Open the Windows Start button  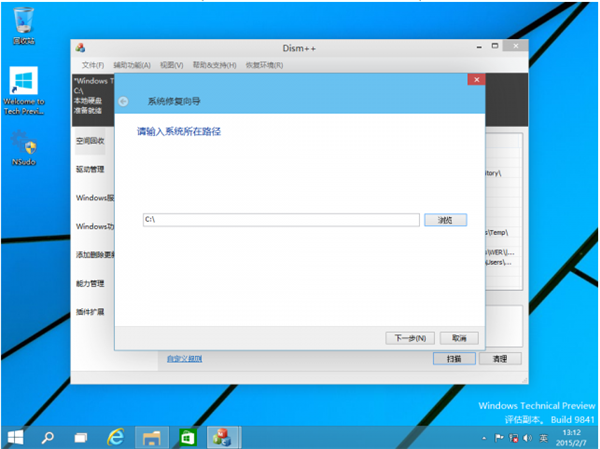coord(15,437)
